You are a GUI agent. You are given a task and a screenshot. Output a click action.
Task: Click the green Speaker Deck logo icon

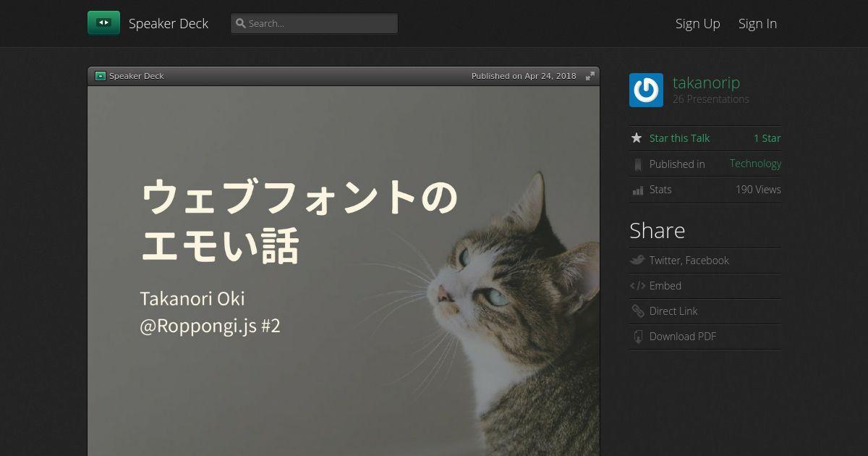point(103,23)
